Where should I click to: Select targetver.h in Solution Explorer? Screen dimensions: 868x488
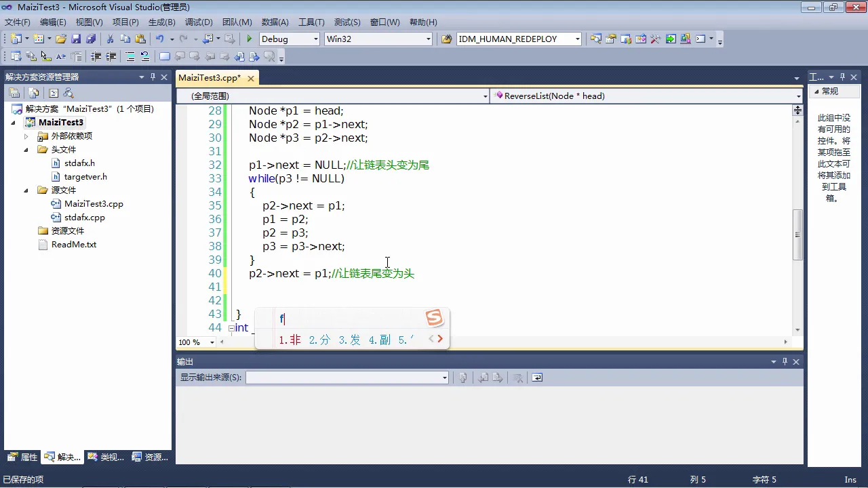(x=85, y=177)
